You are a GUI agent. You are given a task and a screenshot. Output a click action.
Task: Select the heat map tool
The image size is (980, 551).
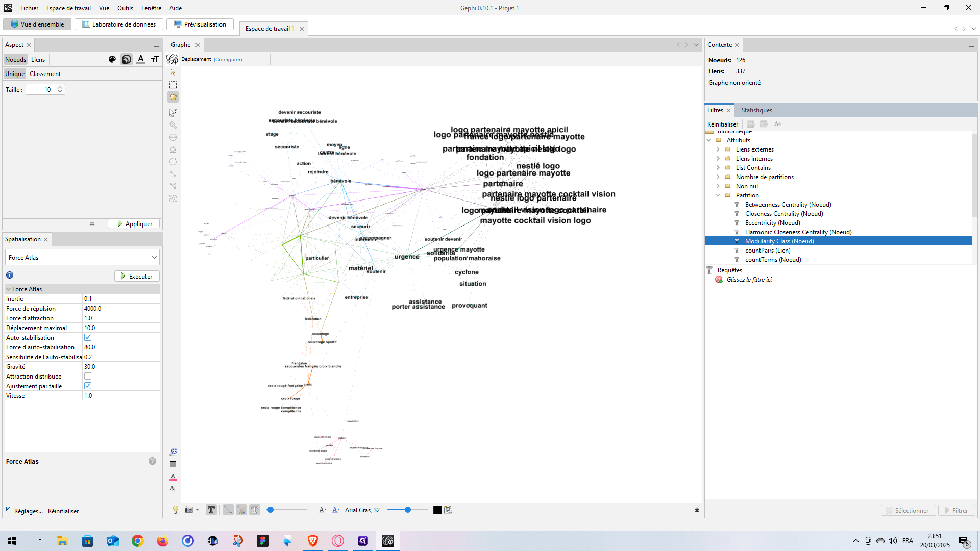pyautogui.click(x=173, y=198)
